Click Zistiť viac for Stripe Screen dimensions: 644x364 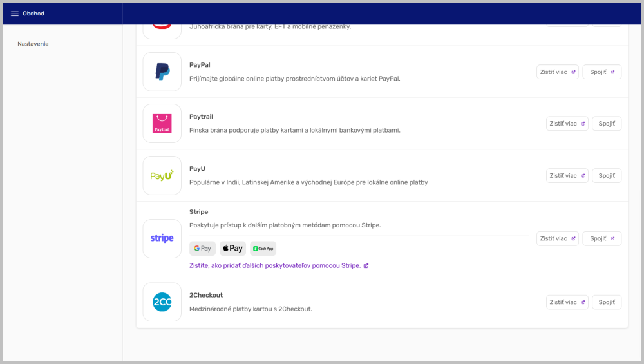pos(557,238)
